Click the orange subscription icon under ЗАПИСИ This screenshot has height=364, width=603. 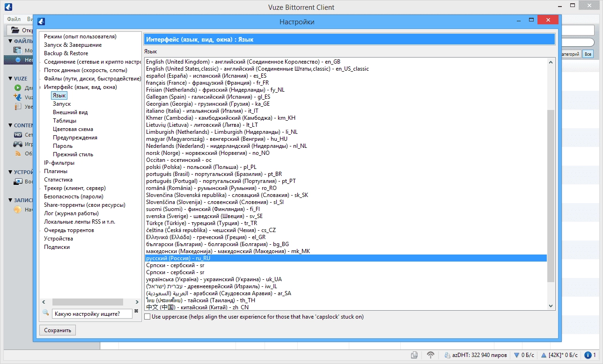[18, 210]
